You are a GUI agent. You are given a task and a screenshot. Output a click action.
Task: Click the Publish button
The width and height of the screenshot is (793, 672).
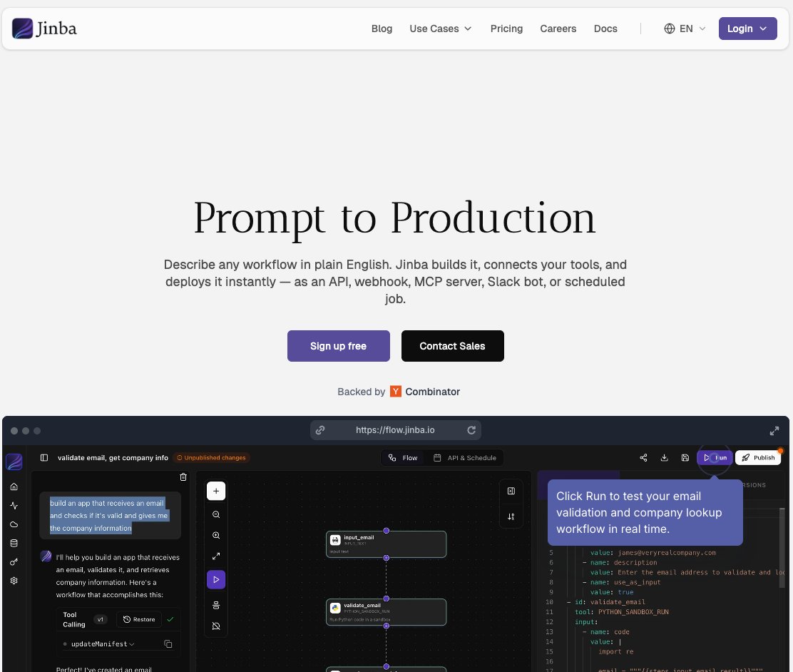758,457
